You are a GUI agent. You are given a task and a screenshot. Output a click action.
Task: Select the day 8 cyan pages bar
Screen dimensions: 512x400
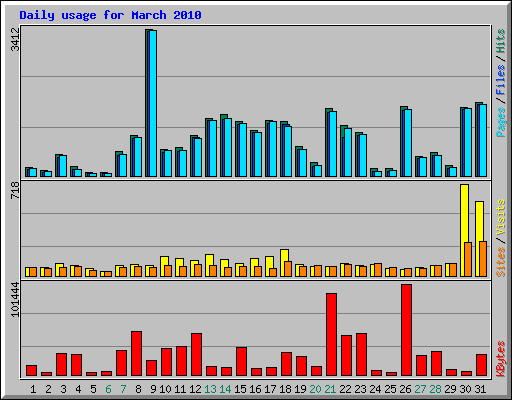138,157
